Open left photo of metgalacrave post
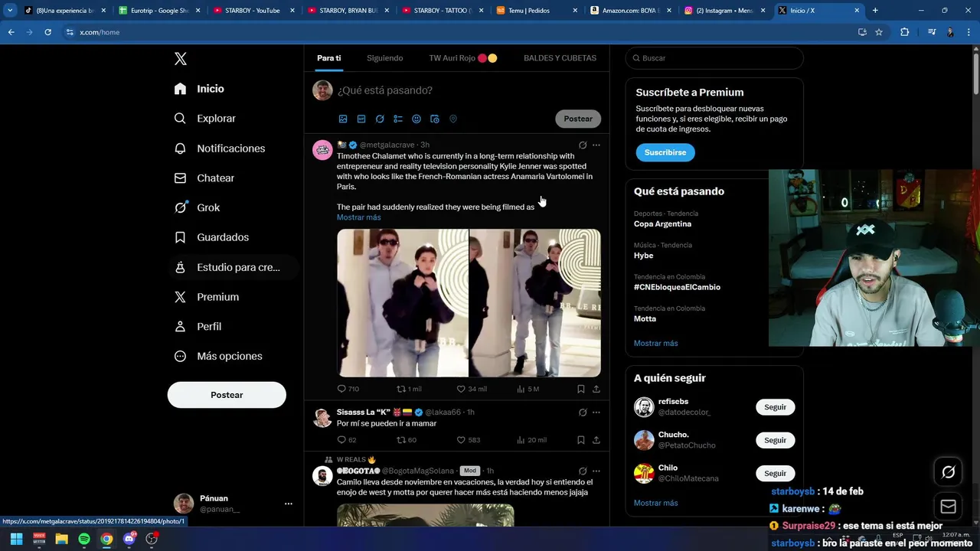Screen dimensions: 980x551 (x=403, y=303)
